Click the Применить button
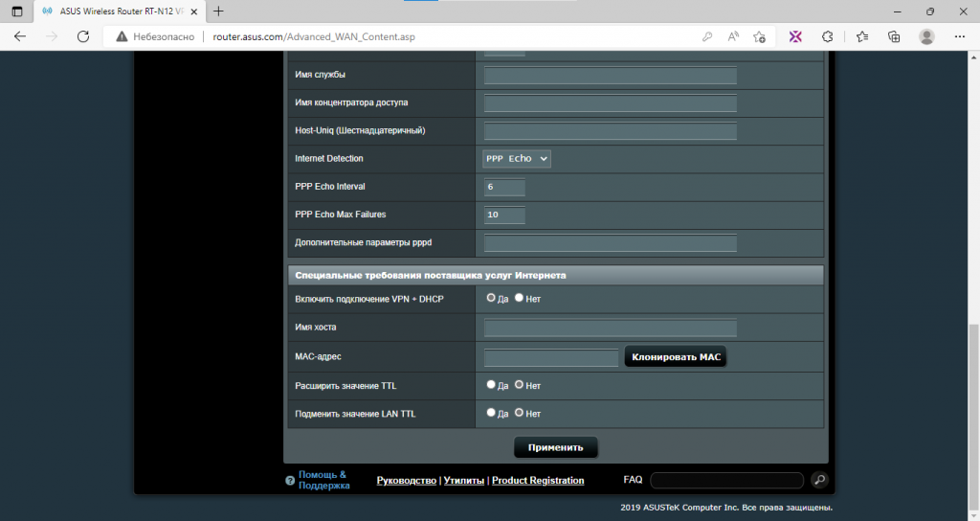Viewport: 980px width, 521px height. tap(556, 447)
